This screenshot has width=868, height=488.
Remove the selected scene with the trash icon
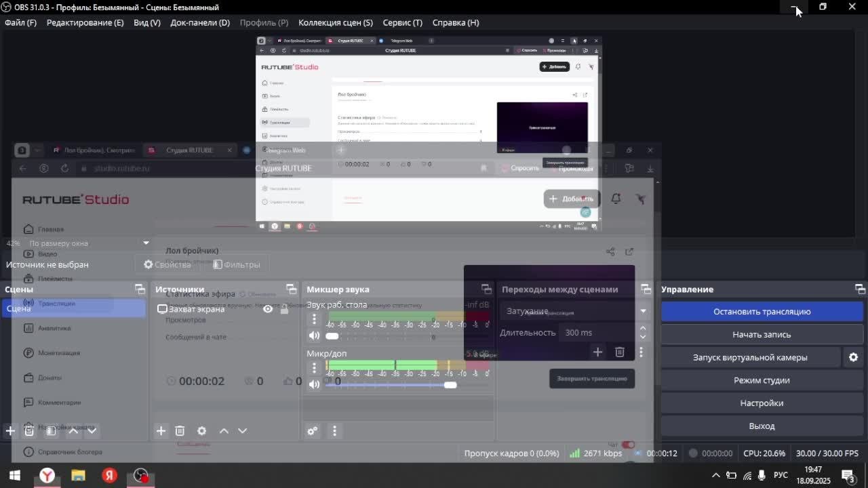pos(29,430)
